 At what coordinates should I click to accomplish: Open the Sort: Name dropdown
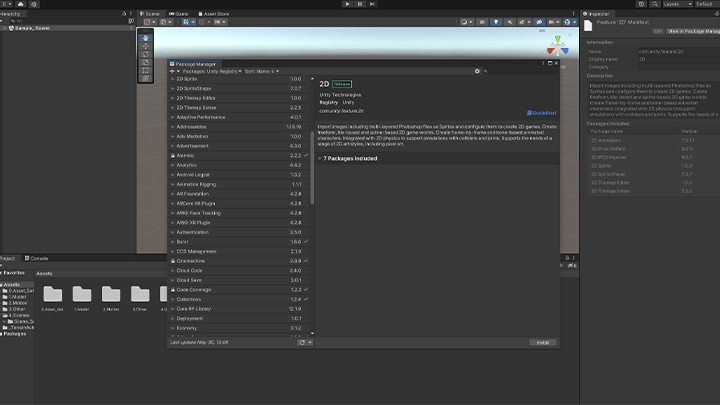click(262, 71)
